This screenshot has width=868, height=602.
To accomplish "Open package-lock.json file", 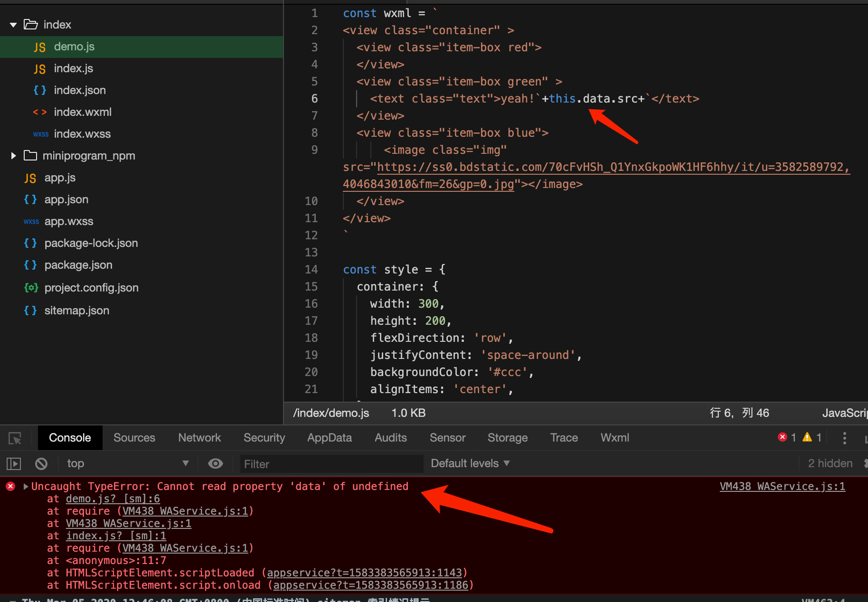I will click(x=91, y=243).
